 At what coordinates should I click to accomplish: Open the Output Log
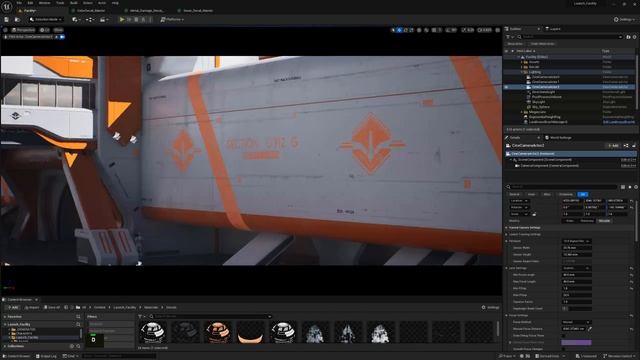point(46,356)
